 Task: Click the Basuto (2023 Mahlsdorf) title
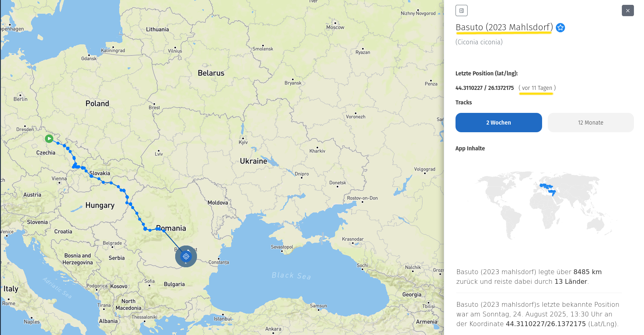(x=504, y=27)
